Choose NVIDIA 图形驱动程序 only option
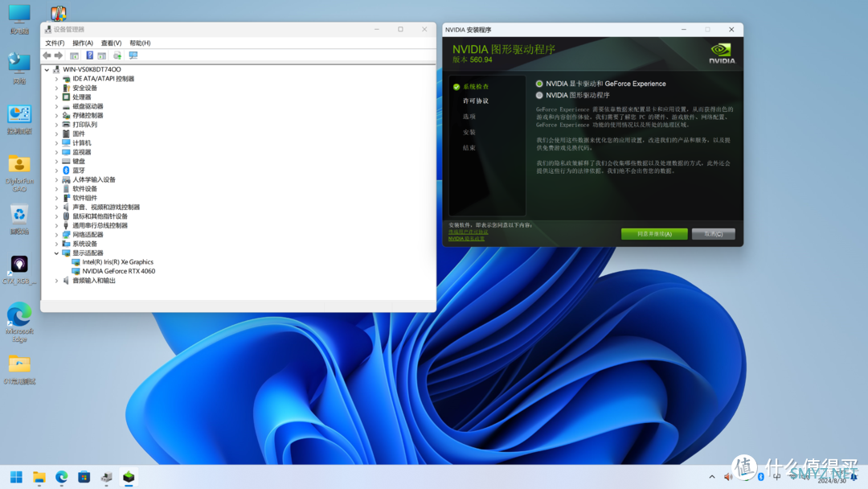This screenshot has height=489, width=868. 539,95
